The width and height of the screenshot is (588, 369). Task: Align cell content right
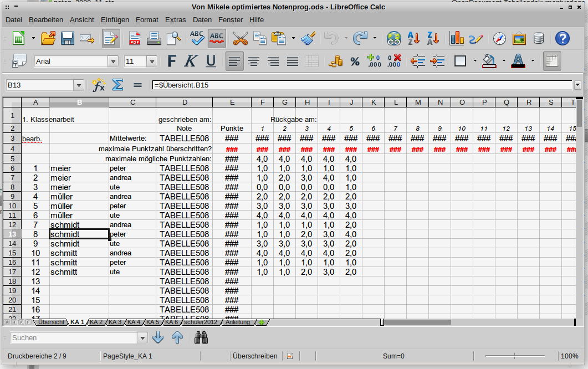(x=273, y=61)
